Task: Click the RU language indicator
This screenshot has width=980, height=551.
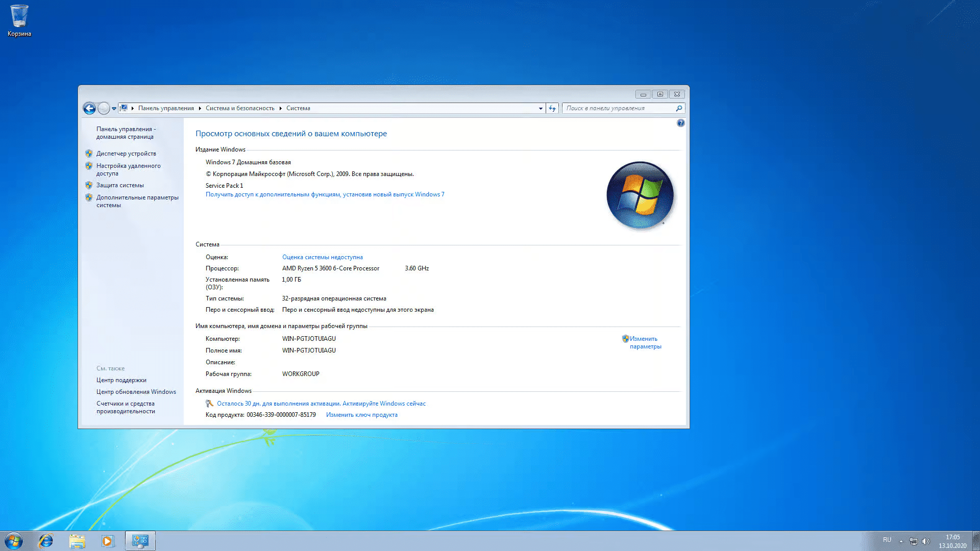Action: coord(887,540)
